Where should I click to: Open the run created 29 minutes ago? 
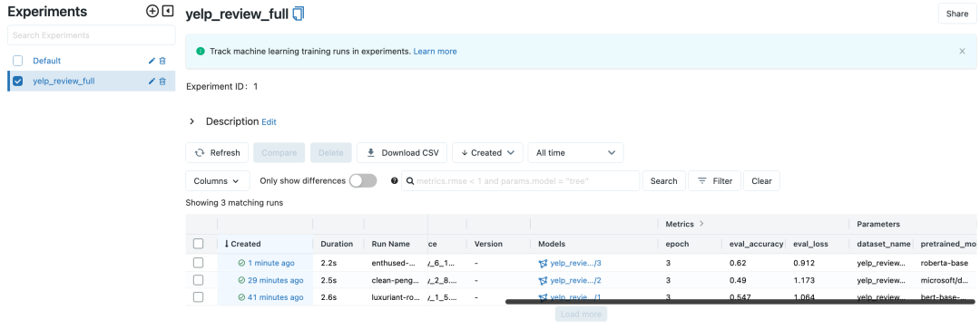point(276,280)
